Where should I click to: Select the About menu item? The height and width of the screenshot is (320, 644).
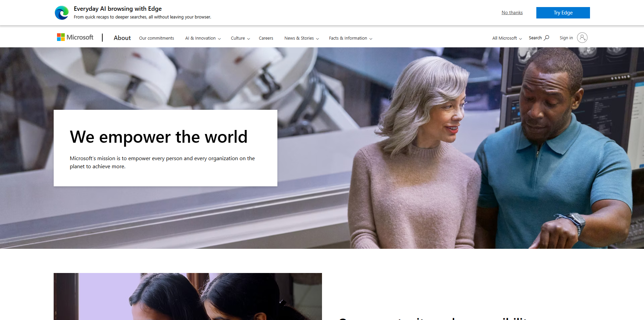pyautogui.click(x=122, y=38)
